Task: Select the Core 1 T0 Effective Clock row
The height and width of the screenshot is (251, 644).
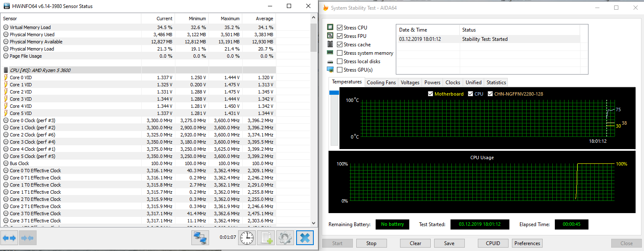Action: [x=139, y=185]
